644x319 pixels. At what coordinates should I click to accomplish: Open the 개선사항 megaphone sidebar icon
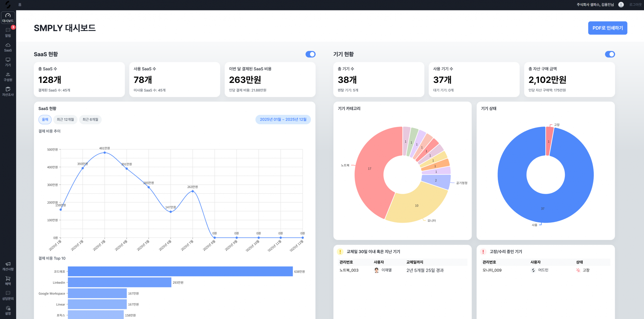pyautogui.click(x=8, y=266)
